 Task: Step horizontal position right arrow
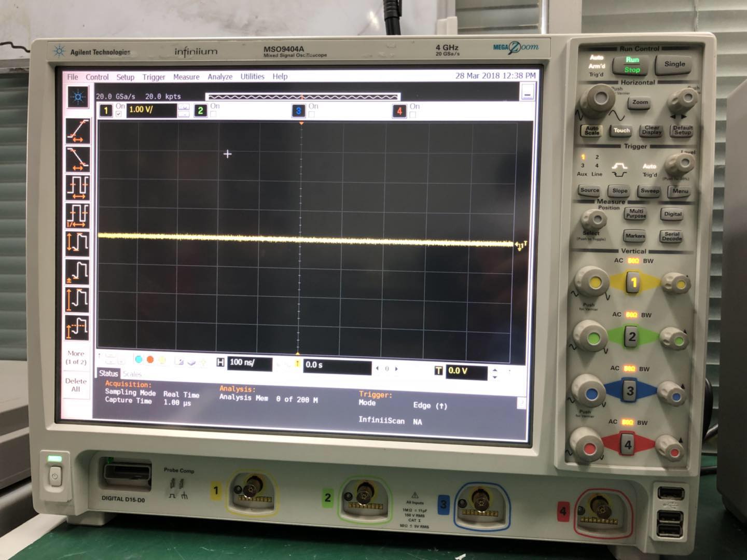[x=397, y=369]
